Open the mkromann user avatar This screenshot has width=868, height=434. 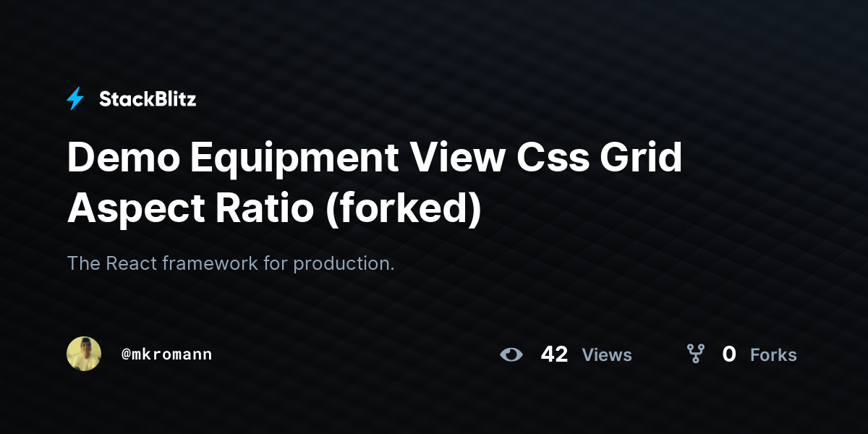tap(84, 354)
